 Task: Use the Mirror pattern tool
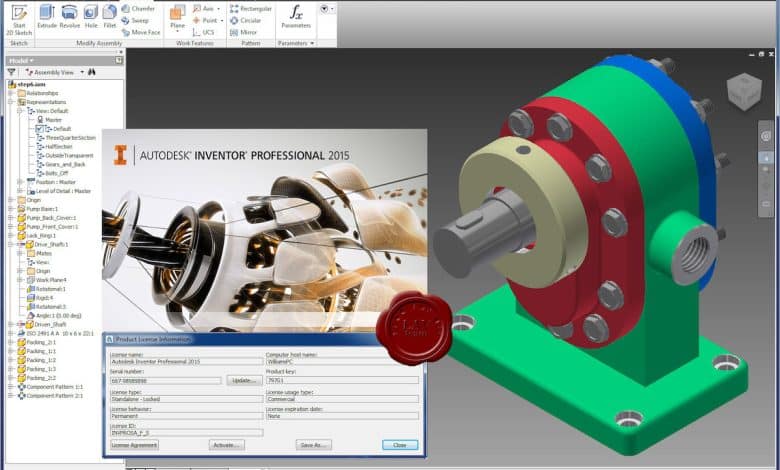[x=243, y=32]
